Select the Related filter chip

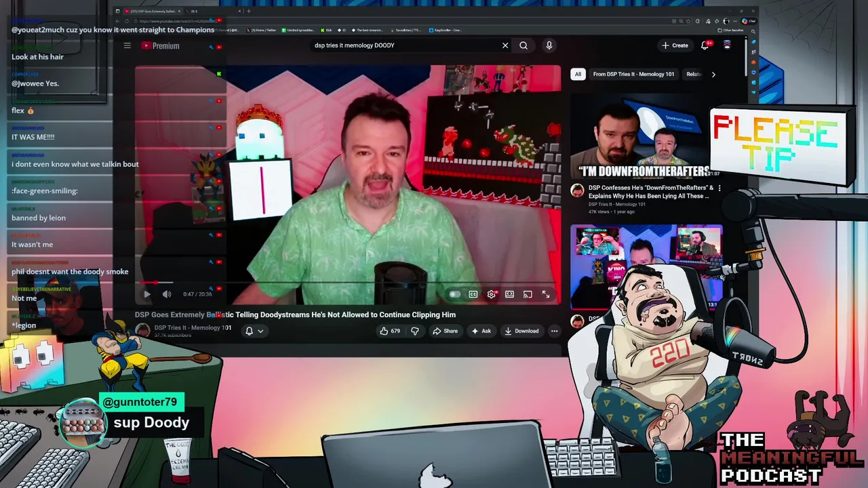pos(693,74)
